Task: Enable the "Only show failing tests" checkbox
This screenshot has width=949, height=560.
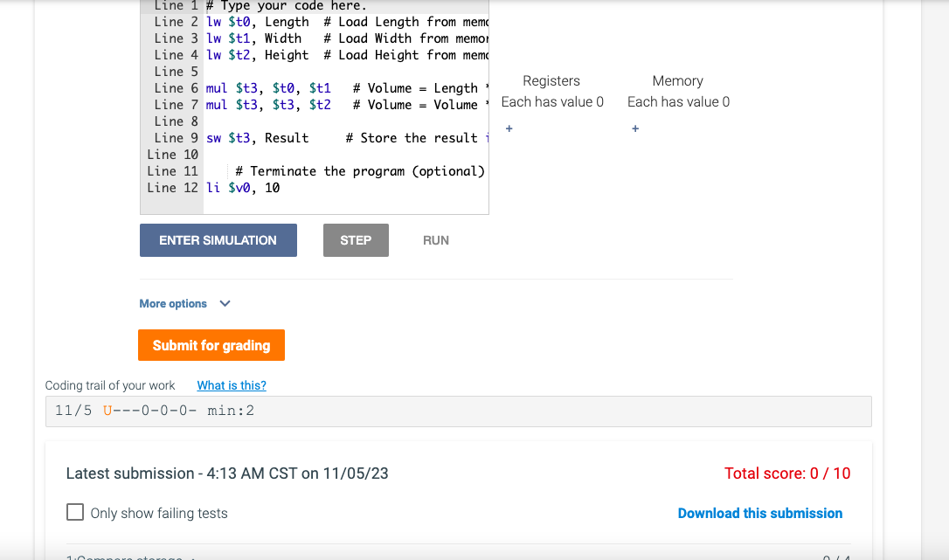Action: coord(75,512)
